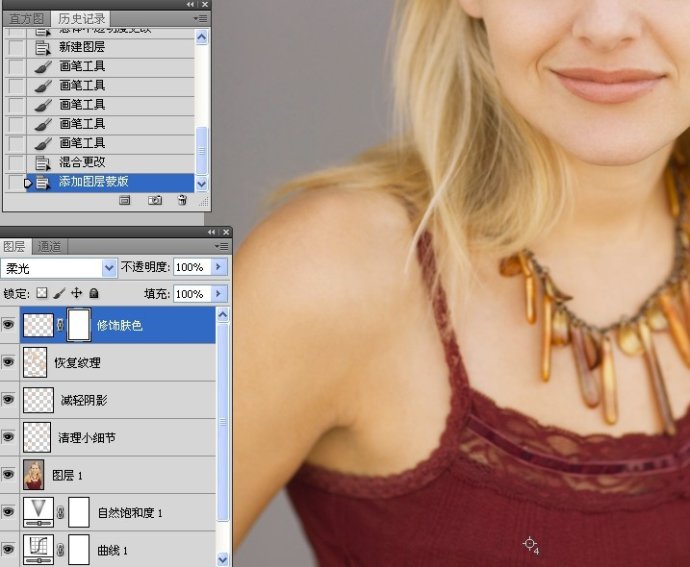Click the history panel trash delete icon
The image size is (690, 567).
tap(182, 200)
